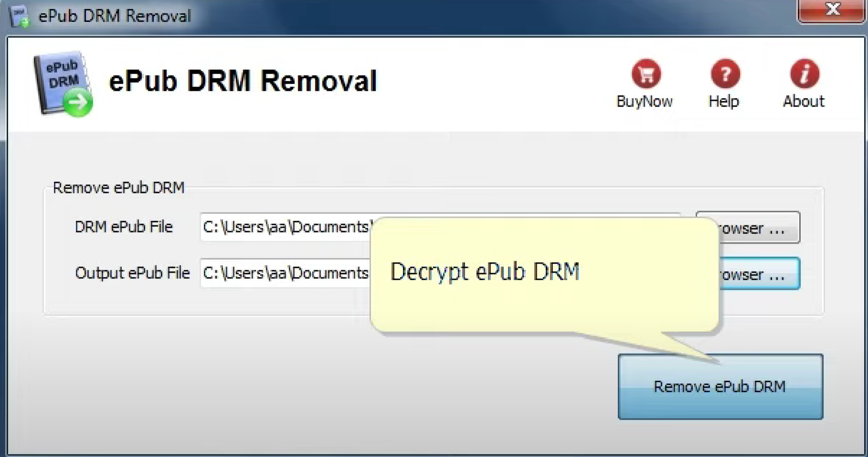Click the ePub DRM book logo
The width and height of the screenshot is (868, 457).
click(63, 84)
